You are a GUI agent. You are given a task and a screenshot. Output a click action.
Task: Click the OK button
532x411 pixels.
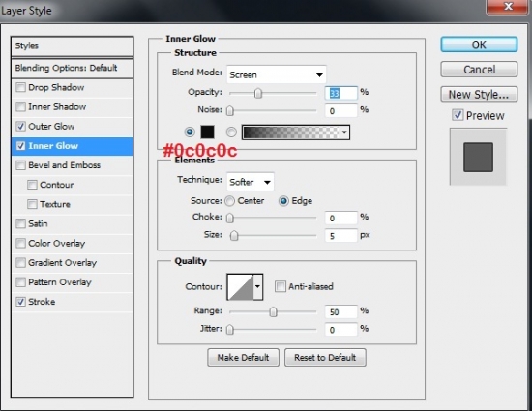pyautogui.click(x=479, y=44)
